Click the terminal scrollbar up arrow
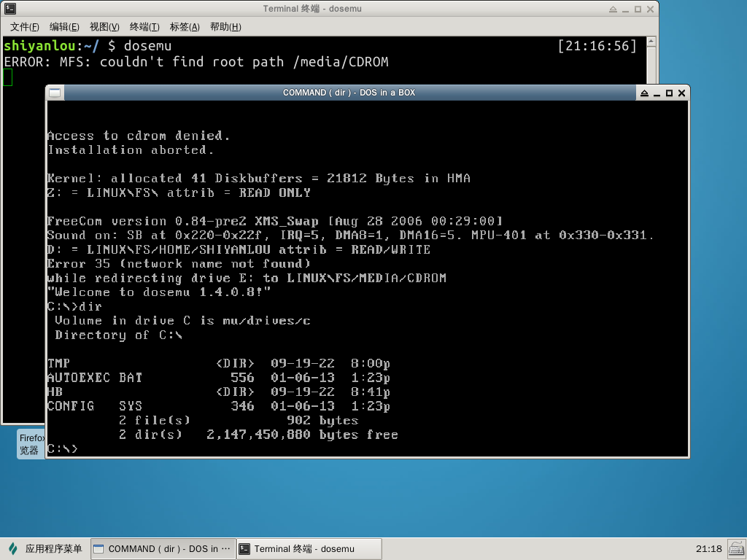Image resolution: width=747 pixels, height=560 pixels. (652, 41)
